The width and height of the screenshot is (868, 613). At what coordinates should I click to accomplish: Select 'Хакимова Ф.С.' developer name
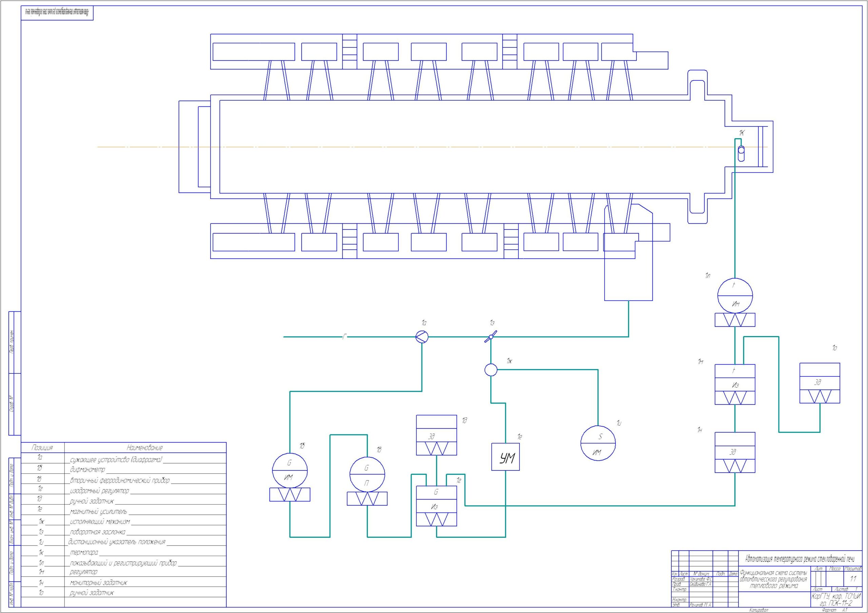(701, 579)
